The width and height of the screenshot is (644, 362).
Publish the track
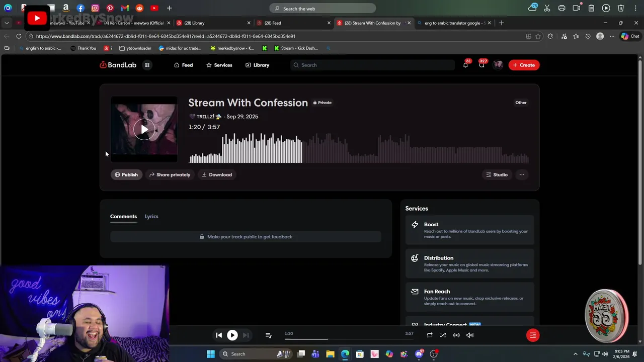pyautogui.click(x=126, y=174)
